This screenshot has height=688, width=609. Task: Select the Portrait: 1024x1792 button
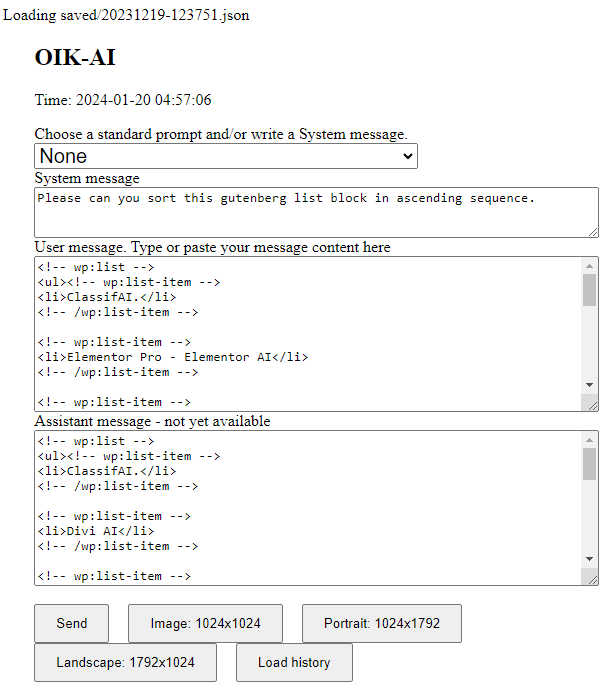pos(382,623)
